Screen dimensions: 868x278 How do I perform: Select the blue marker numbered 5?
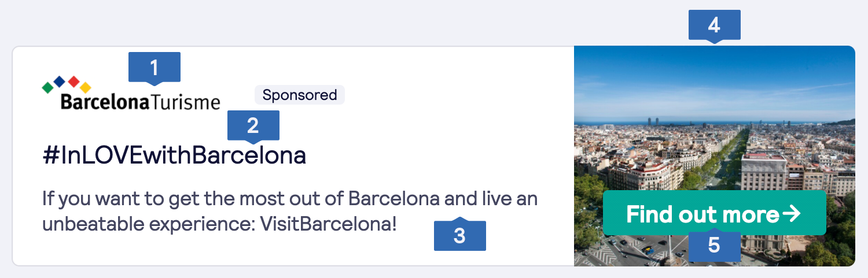click(x=714, y=246)
